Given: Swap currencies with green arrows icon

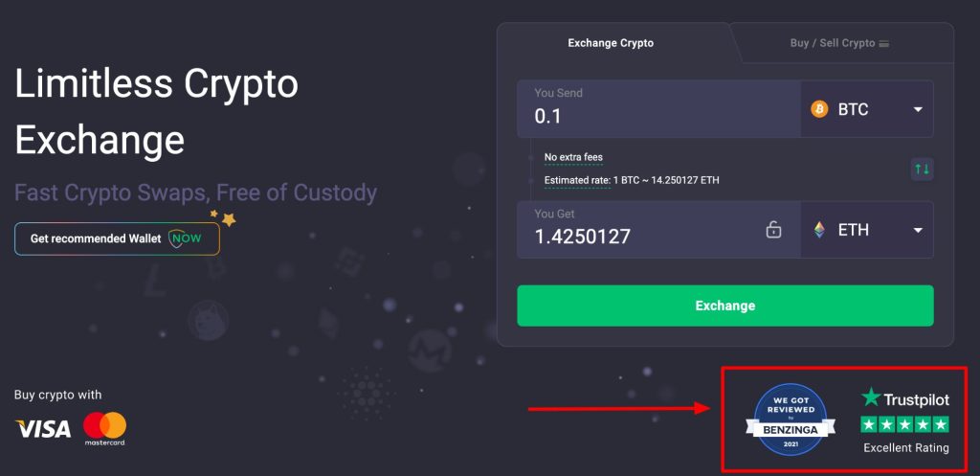Looking at the screenshot, I should point(922,169).
